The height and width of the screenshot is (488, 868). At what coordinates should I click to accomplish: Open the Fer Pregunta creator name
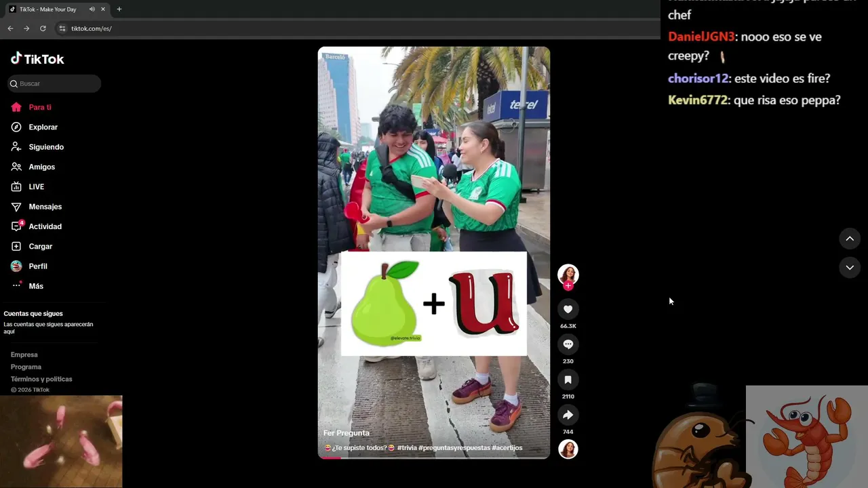pyautogui.click(x=347, y=433)
